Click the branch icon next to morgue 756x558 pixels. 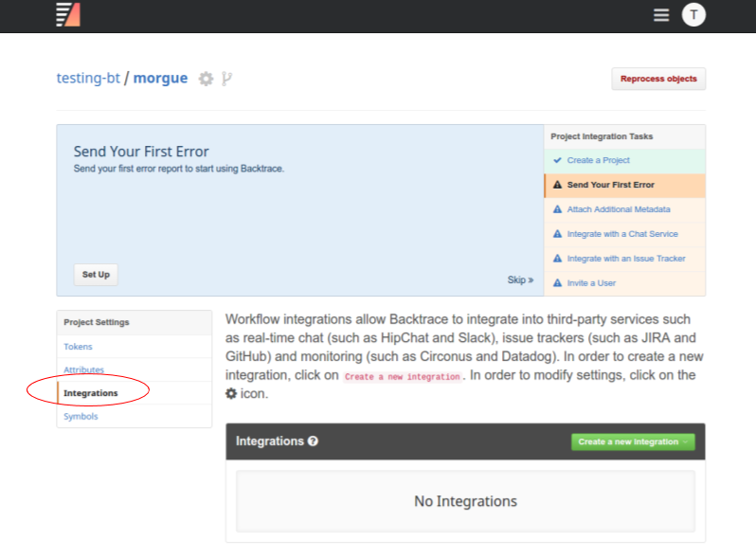pos(226,79)
